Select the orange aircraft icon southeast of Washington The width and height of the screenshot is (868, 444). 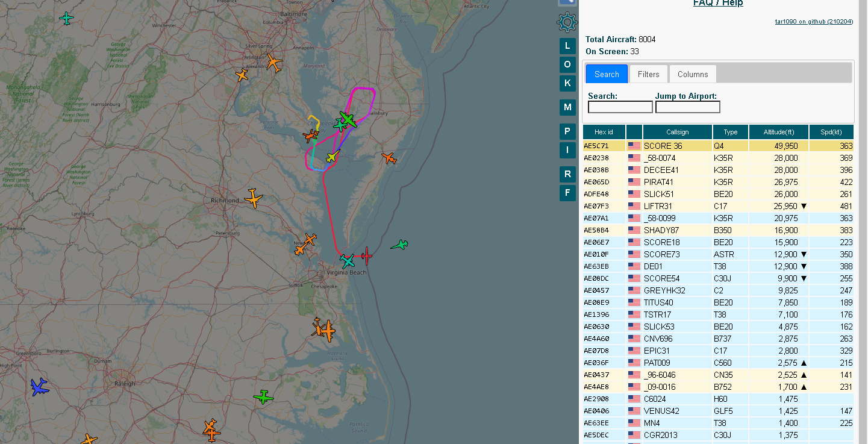point(274,63)
